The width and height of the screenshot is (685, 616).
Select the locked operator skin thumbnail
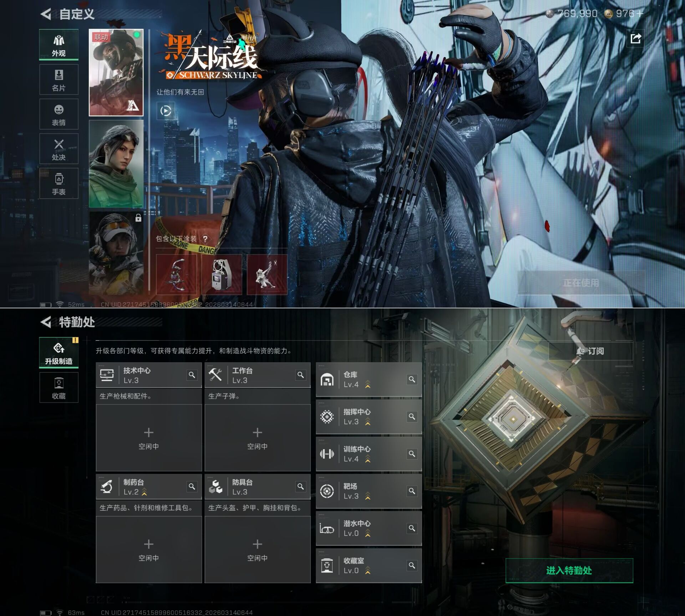pos(116,253)
